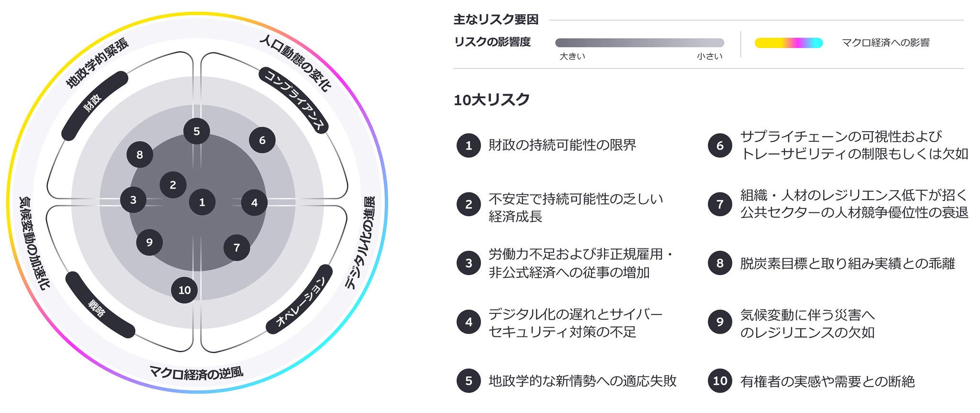Click the rainbow マクロ経済への影響 color swatch

tap(788, 43)
